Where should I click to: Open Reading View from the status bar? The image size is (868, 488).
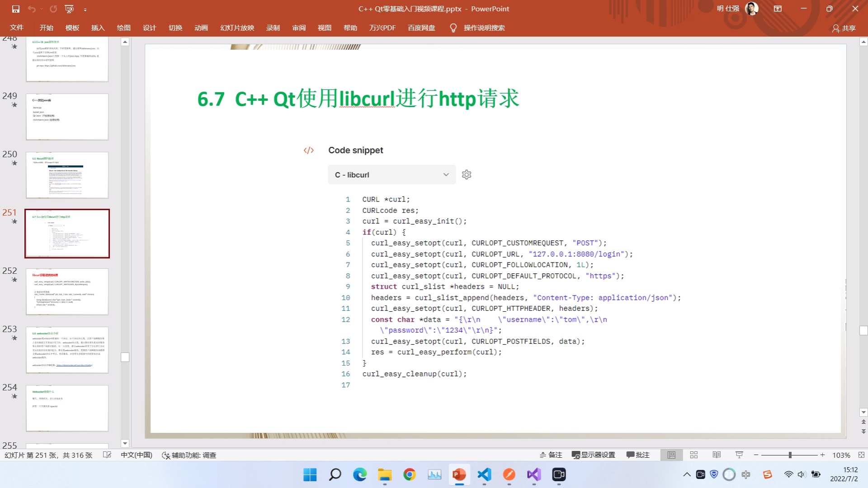pyautogui.click(x=717, y=455)
